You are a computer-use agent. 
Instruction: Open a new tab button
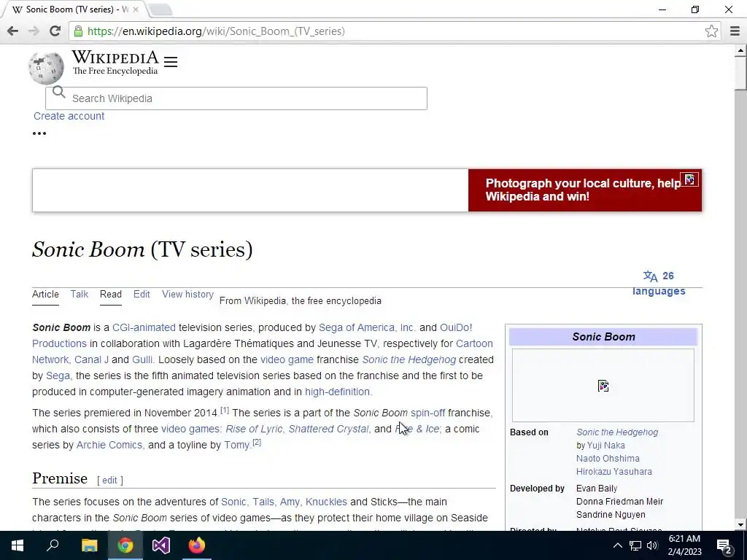pos(160,9)
